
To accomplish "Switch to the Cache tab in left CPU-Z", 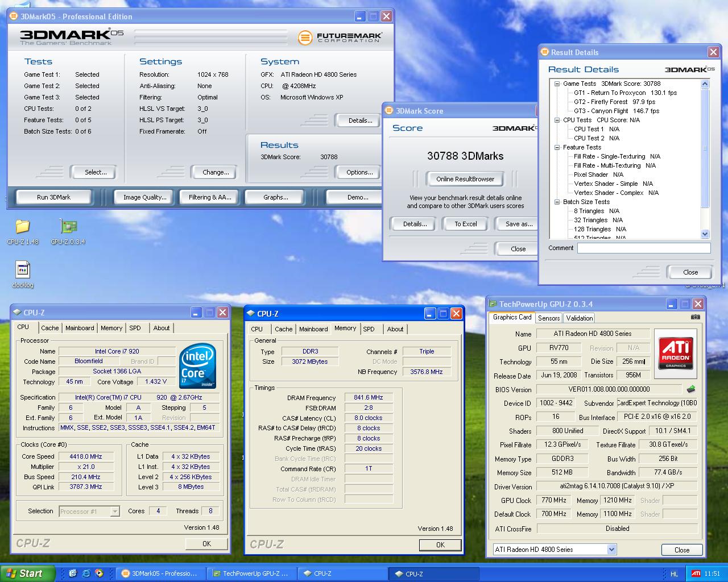I will pos(49,328).
